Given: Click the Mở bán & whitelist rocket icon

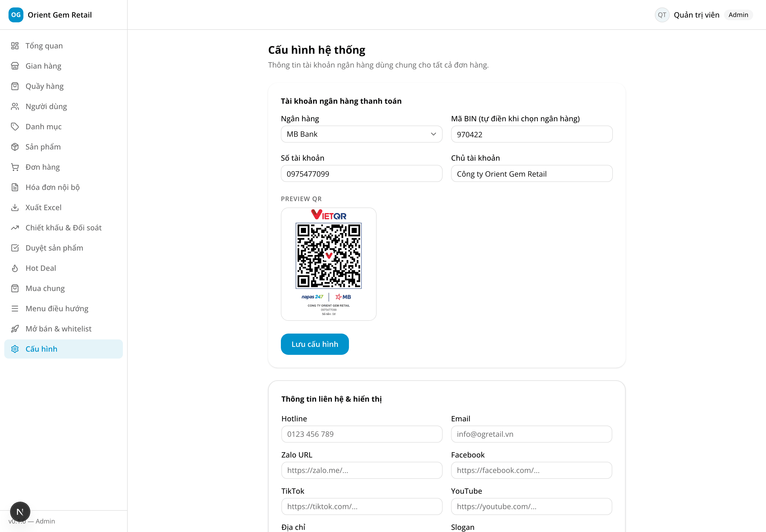Looking at the screenshot, I should (x=15, y=329).
